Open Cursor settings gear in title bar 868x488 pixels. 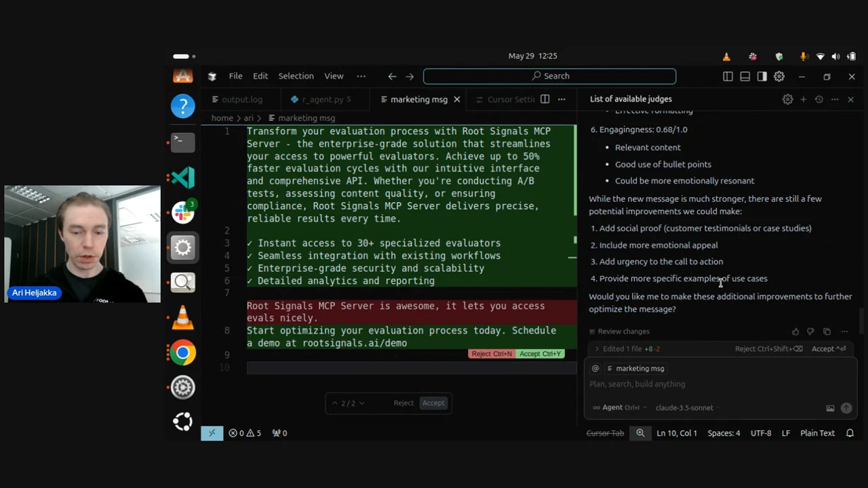pyautogui.click(x=779, y=77)
